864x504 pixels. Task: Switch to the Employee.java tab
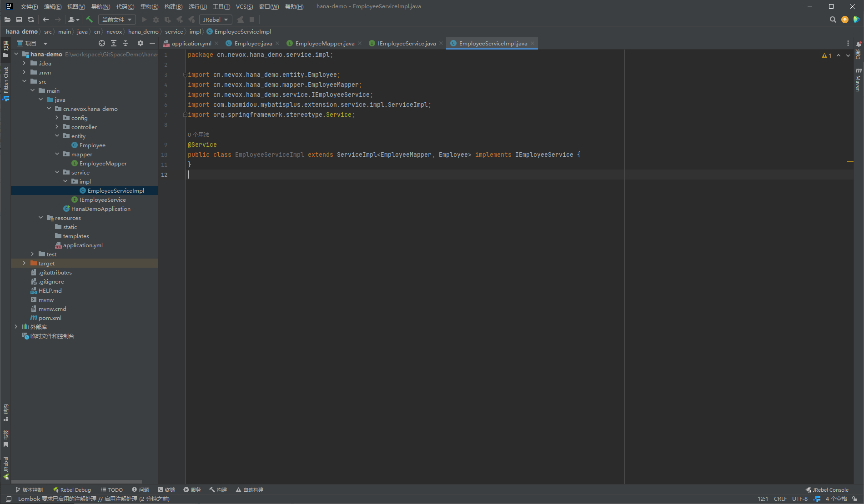(x=253, y=43)
